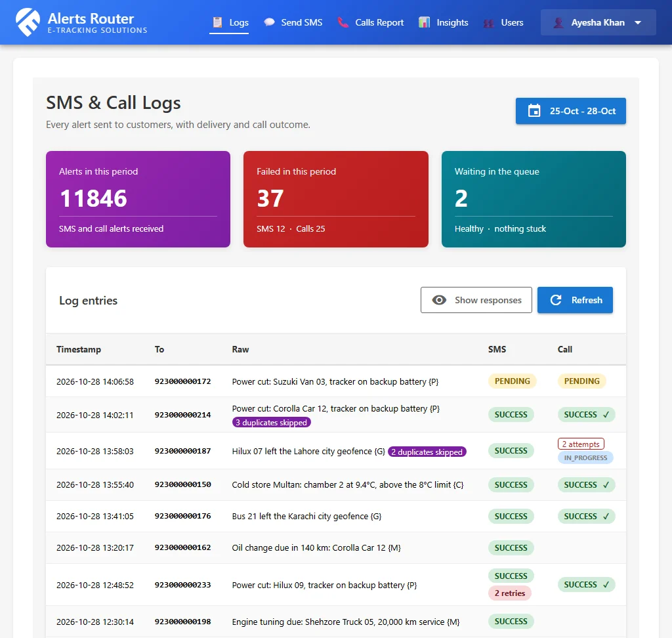Click the Ayesha Khan avatar icon
The height and width of the screenshot is (638, 672).
558,22
